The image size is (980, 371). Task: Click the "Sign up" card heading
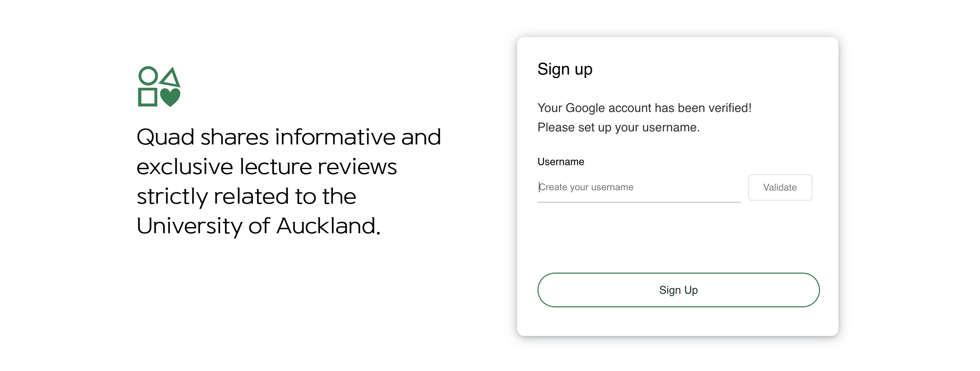click(565, 69)
